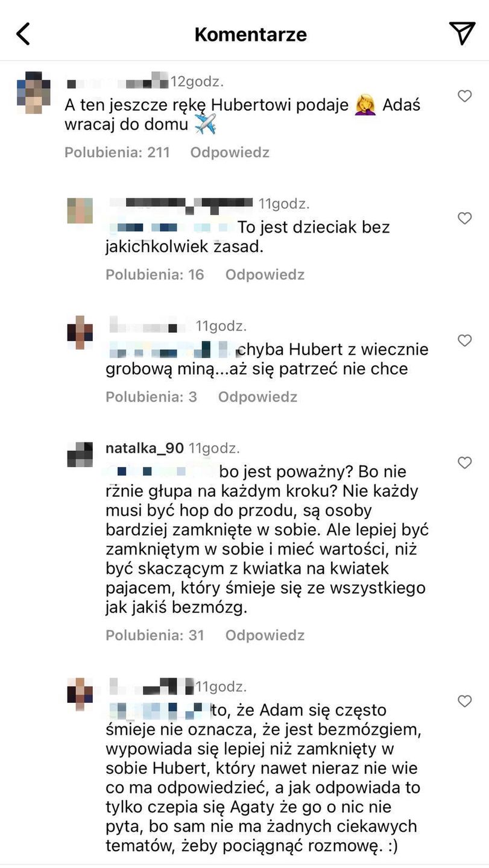
Task: Open the top commenter's blurred avatar
Action: pyautogui.click(x=34, y=93)
